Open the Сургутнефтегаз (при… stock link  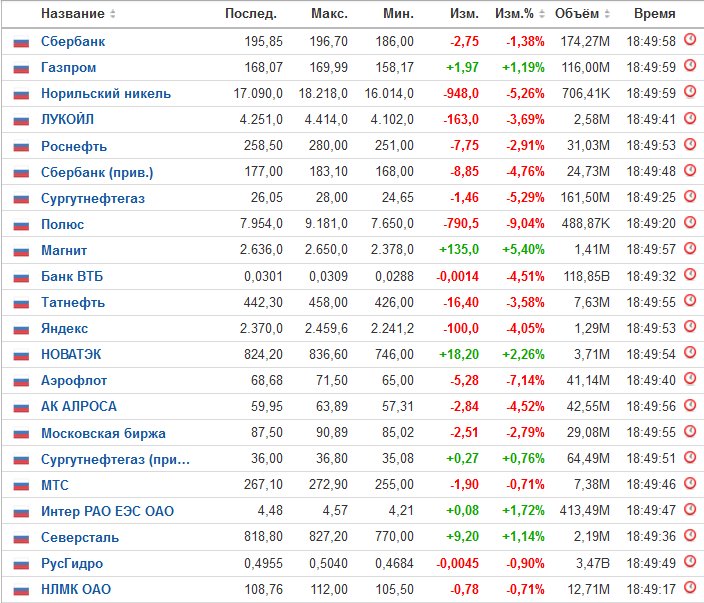(115, 459)
